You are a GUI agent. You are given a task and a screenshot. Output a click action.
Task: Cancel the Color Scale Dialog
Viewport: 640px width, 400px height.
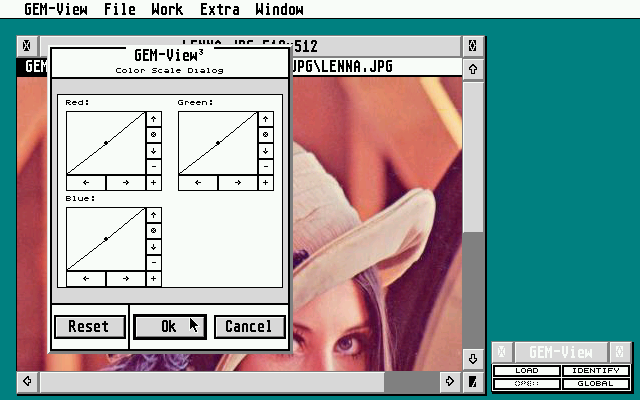click(249, 327)
